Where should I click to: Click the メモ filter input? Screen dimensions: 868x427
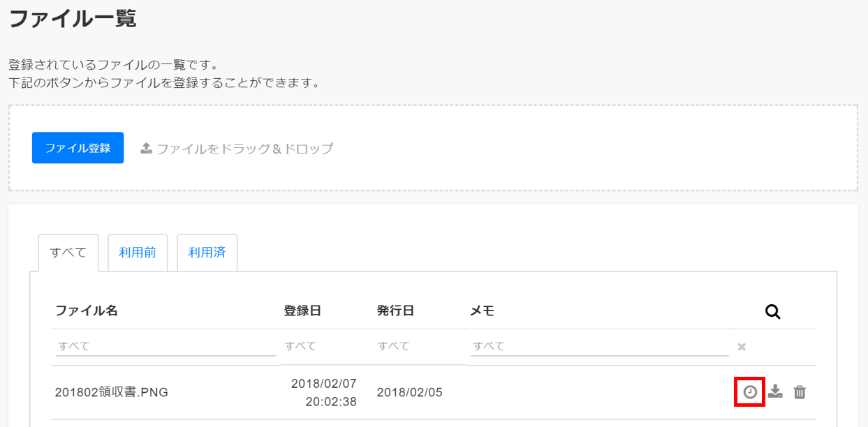[599, 346]
